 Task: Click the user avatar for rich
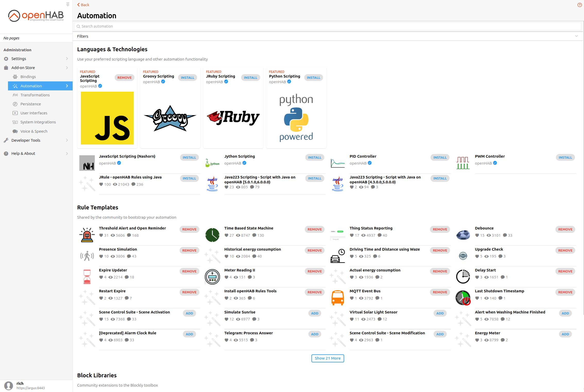click(x=9, y=386)
